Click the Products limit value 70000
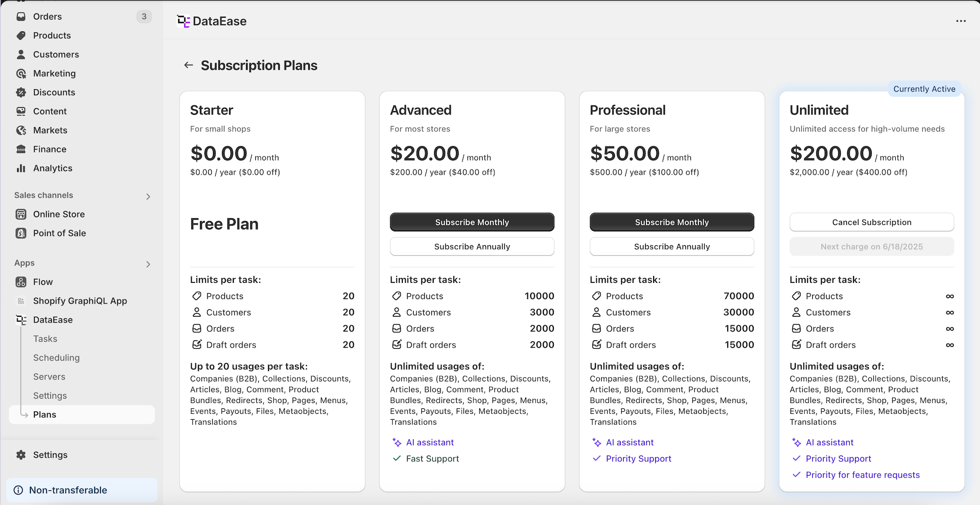Viewport: 980px width, 505px height. [739, 296]
